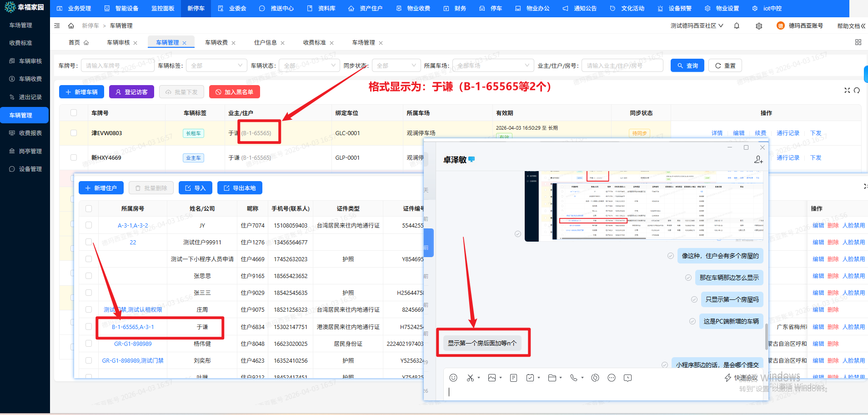
Task: Open the folder icon in chat toolbar
Action: pyautogui.click(x=552, y=378)
